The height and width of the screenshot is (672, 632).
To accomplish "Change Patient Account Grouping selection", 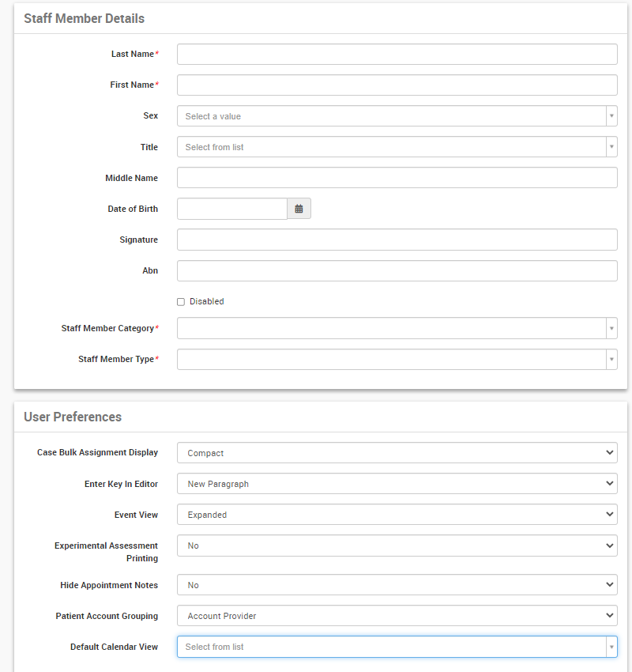I will pos(397,616).
